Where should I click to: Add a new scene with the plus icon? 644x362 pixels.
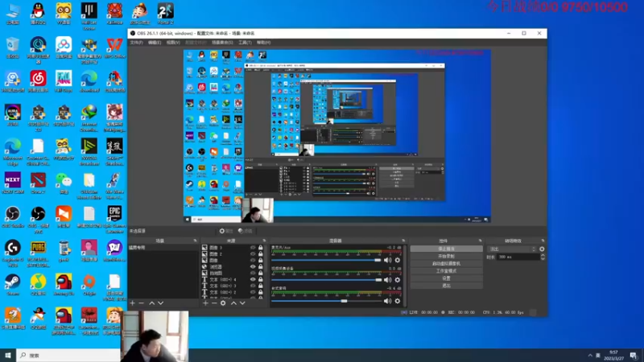pyautogui.click(x=132, y=303)
